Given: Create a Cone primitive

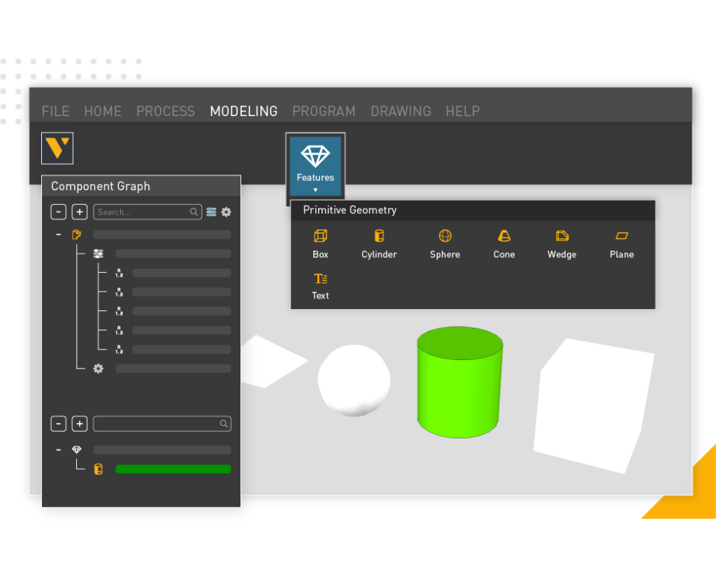Looking at the screenshot, I should [x=504, y=244].
